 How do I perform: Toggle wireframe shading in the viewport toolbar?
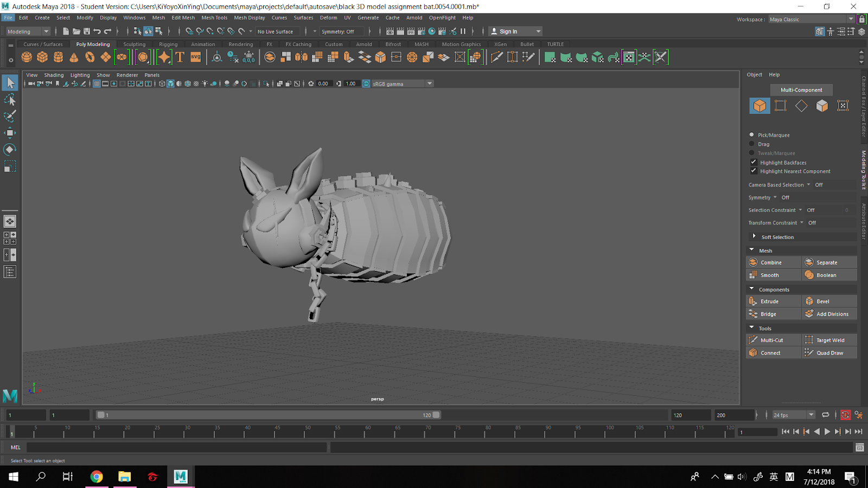[x=162, y=84]
